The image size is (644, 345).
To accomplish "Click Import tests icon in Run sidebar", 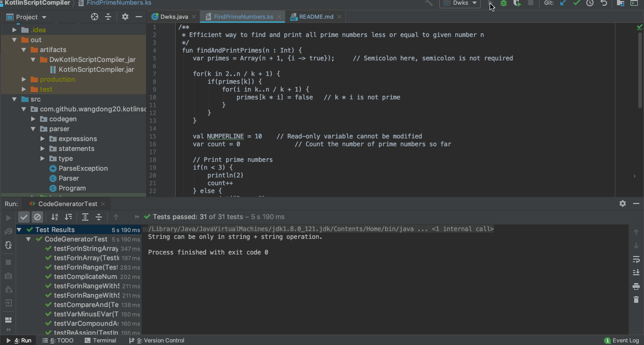I will point(8,303).
